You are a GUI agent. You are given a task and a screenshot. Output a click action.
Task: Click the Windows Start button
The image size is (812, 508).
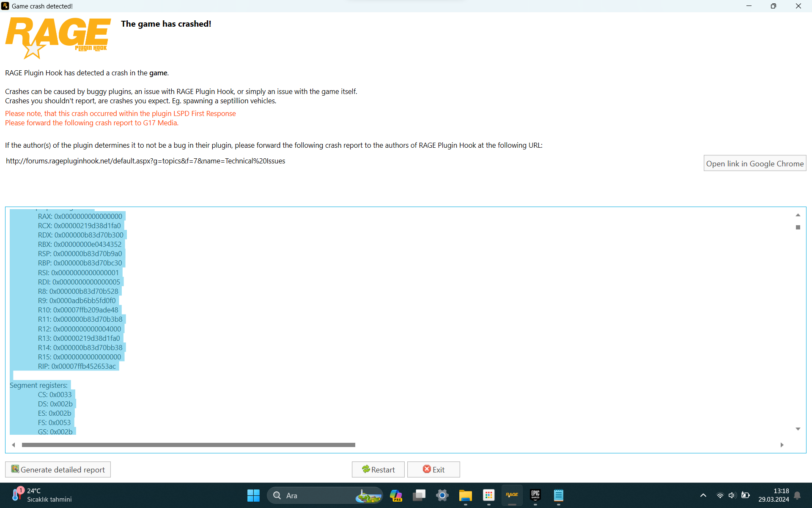click(253, 495)
